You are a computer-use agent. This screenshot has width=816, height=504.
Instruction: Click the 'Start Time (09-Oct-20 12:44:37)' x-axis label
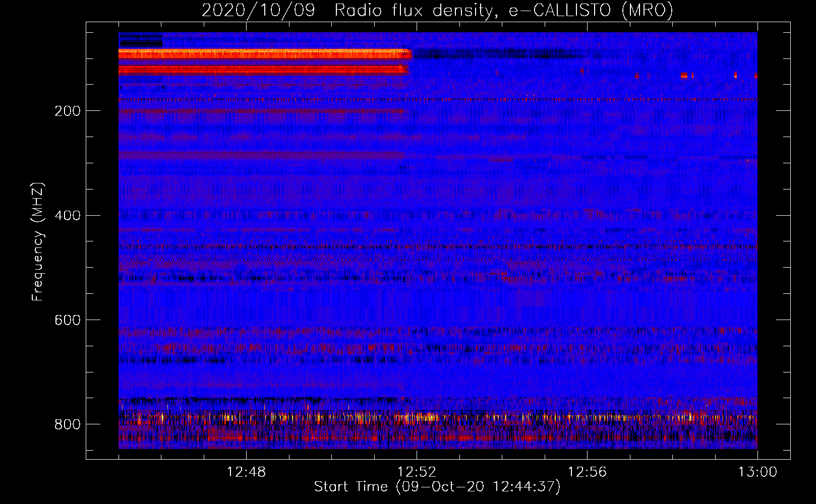click(x=437, y=487)
